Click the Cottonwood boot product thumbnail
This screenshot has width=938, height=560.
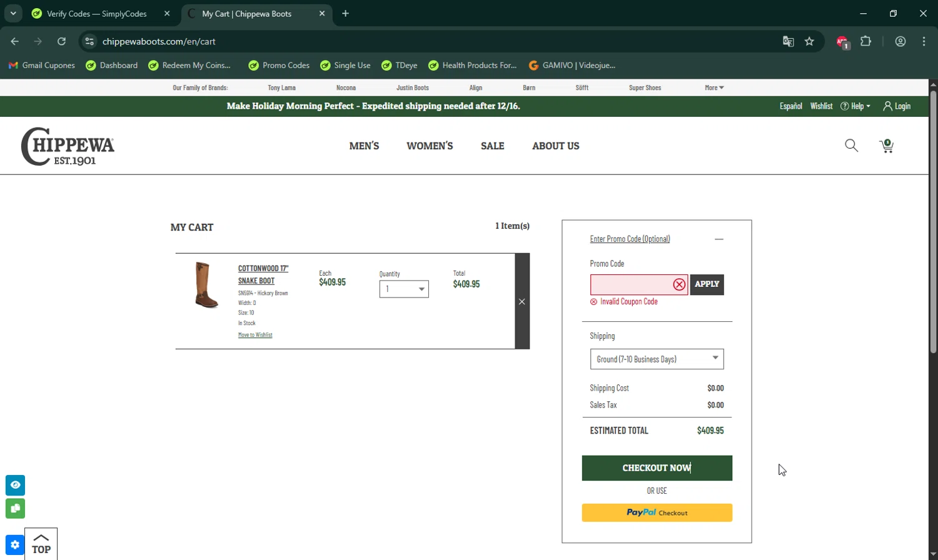click(206, 285)
